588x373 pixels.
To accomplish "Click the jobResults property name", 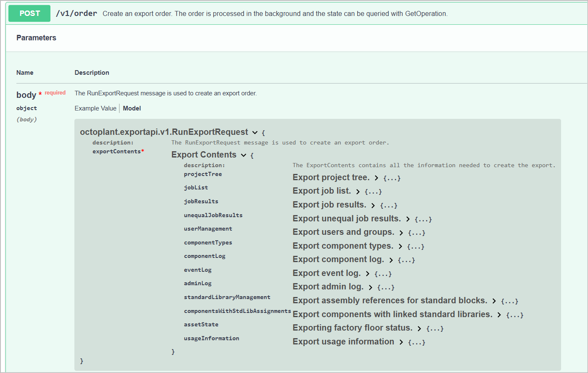I will [201, 201].
